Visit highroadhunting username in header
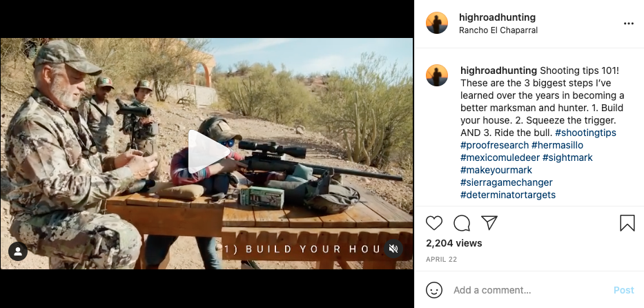Screen dimensions: 644x308 [x=498, y=17]
